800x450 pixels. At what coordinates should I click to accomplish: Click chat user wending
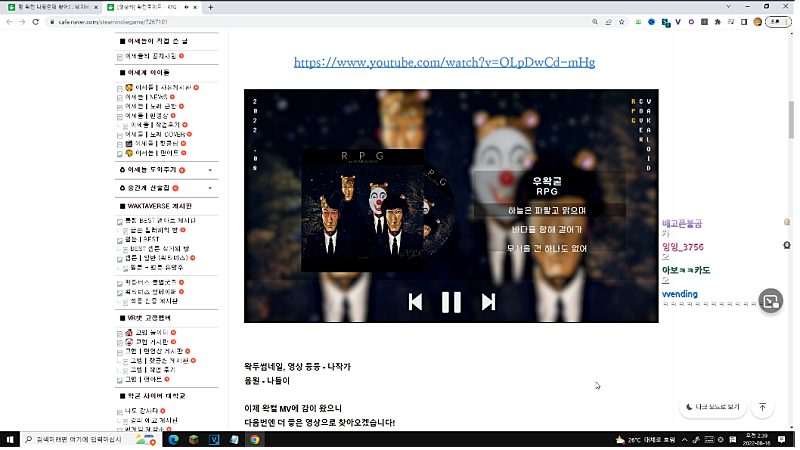680,294
